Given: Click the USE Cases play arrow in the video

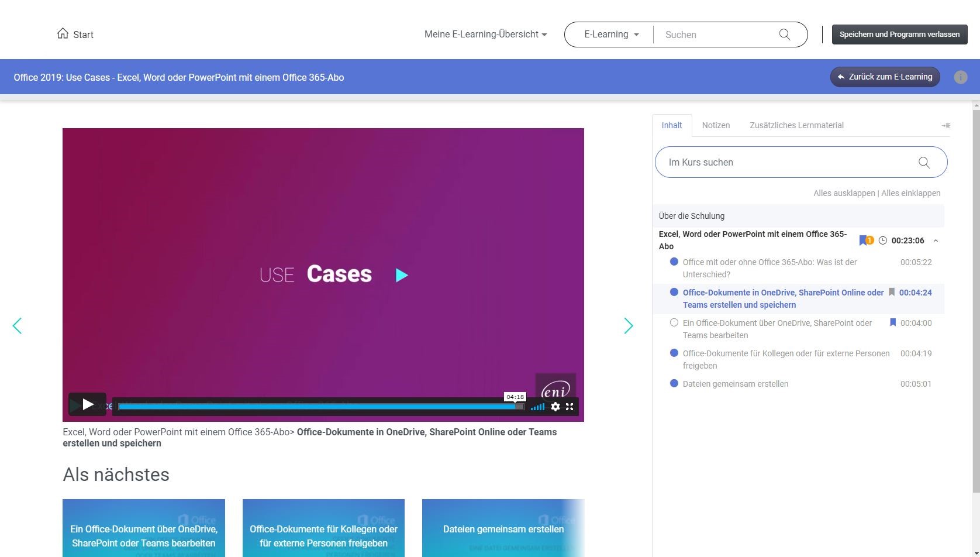Looking at the screenshot, I should (402, 275).
